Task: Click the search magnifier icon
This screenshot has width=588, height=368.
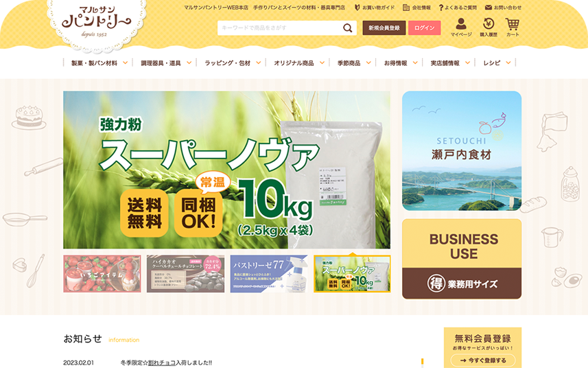Action: pos(347,27)
